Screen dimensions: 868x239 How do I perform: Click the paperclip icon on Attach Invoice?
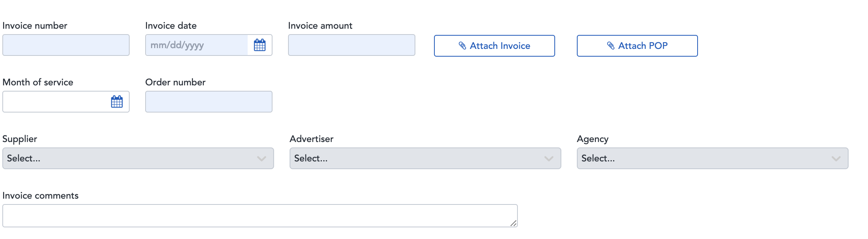462,45
